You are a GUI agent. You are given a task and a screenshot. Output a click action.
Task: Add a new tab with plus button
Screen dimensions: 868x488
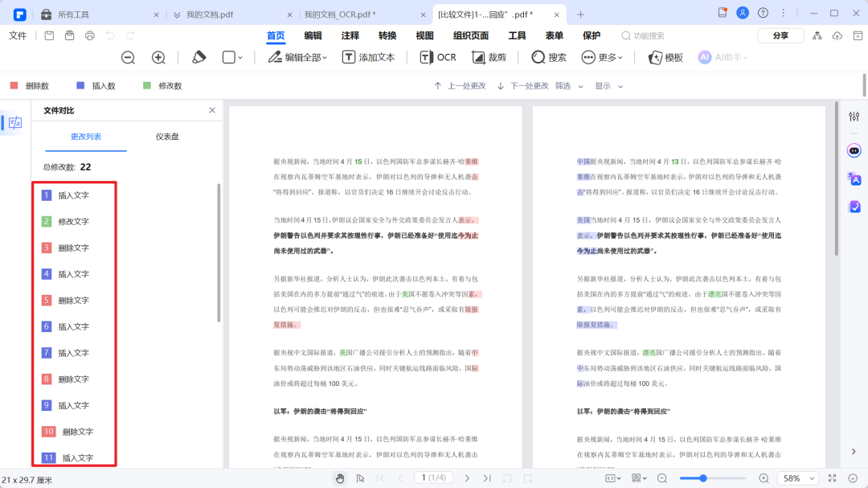pyautogui.click(x=580, y=14)
